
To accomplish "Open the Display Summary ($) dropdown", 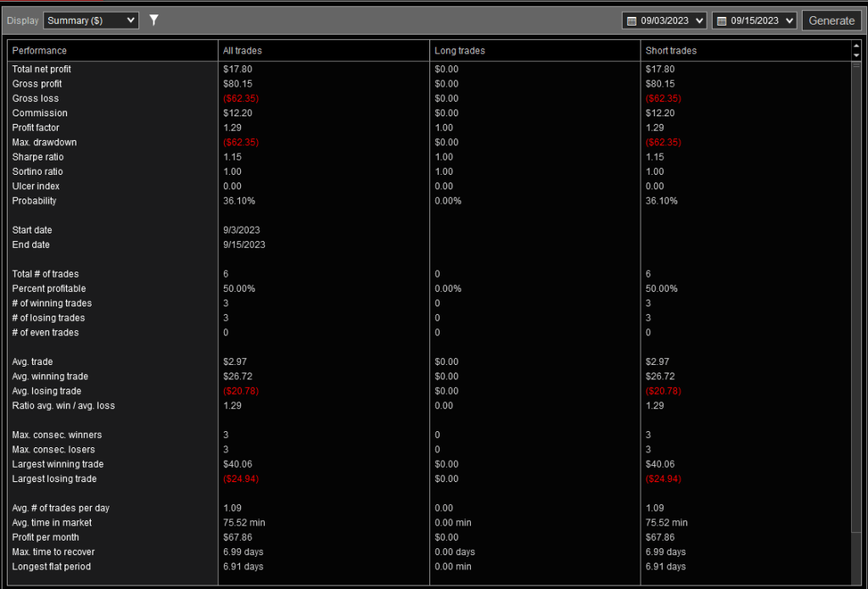I will pos(91,20).
